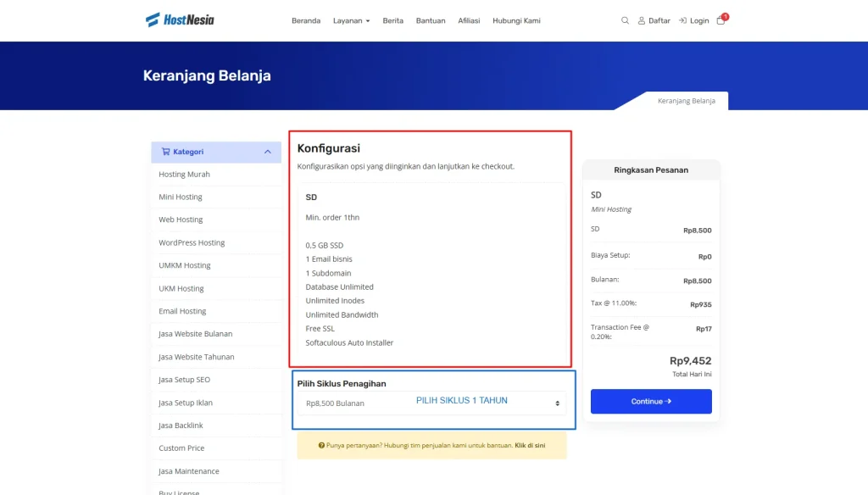Screen dimensions: 868x495
Task: Click the Daftar user icon
Action: 643,20
